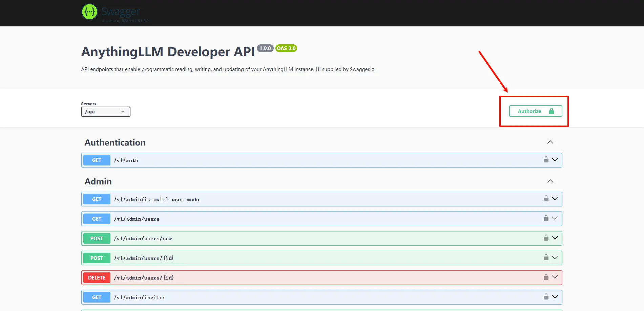
Task: Click the AnythingLLM Developer API title
Action: (x=168, y=52)
